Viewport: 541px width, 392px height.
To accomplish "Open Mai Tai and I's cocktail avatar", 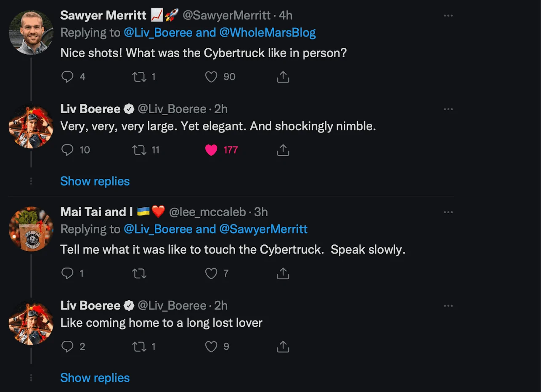I will 31,229.
